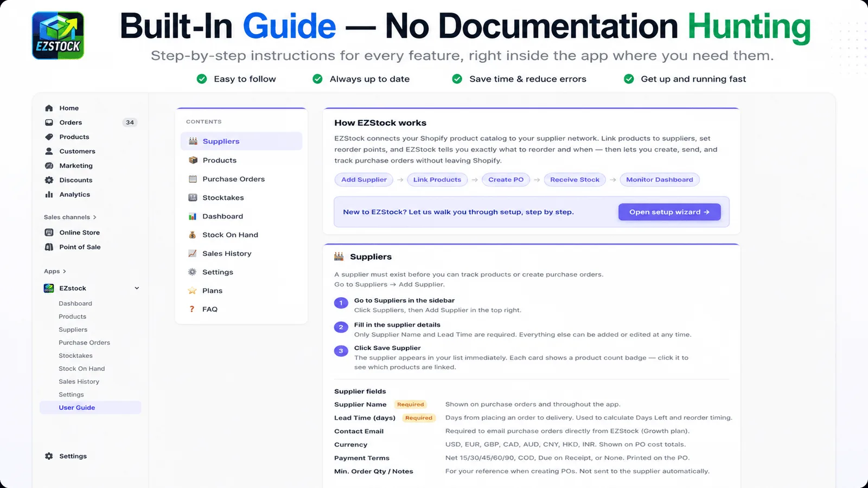
Task: Click 'Payment Terms' field label
Action: point(362,458)
